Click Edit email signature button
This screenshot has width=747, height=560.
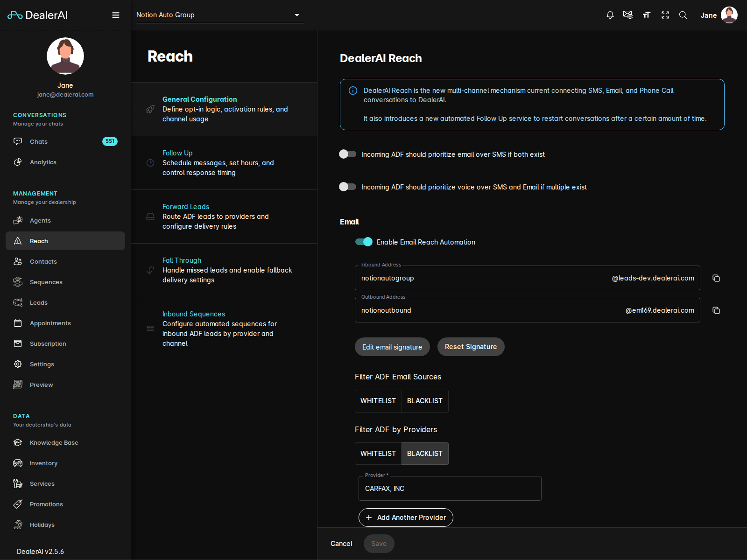click(x=392, y=347)
